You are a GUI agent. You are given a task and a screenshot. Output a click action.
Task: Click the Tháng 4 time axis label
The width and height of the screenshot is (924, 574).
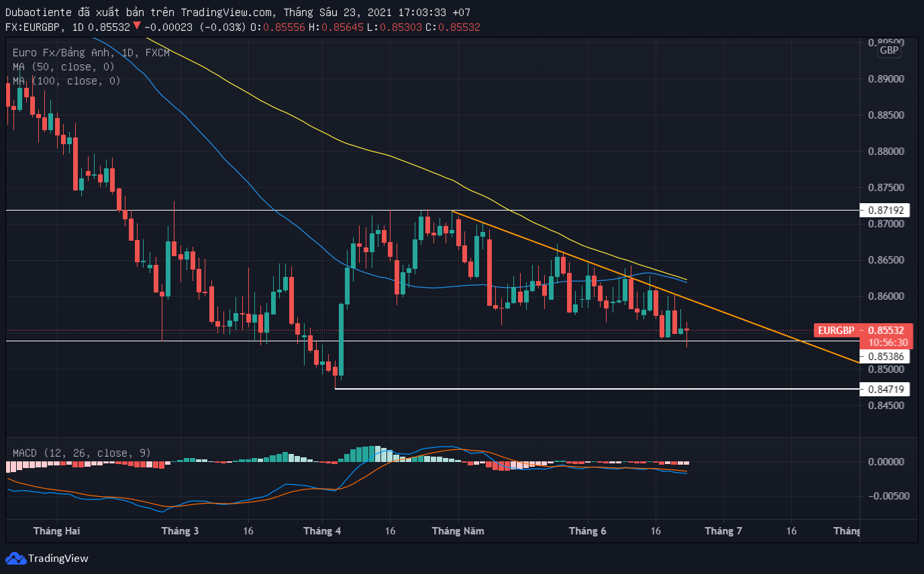tap(322, 531)
